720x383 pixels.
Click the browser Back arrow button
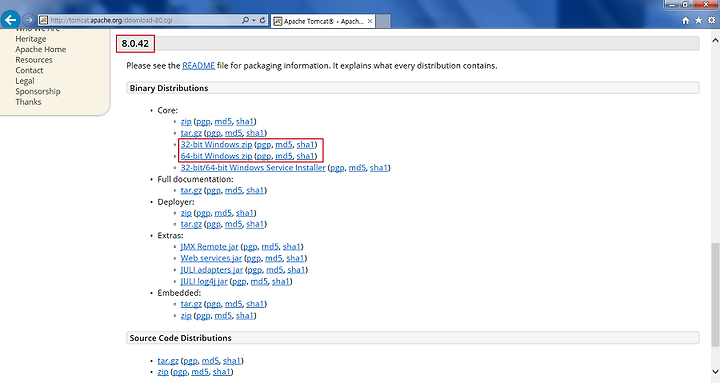click(11, 20)
